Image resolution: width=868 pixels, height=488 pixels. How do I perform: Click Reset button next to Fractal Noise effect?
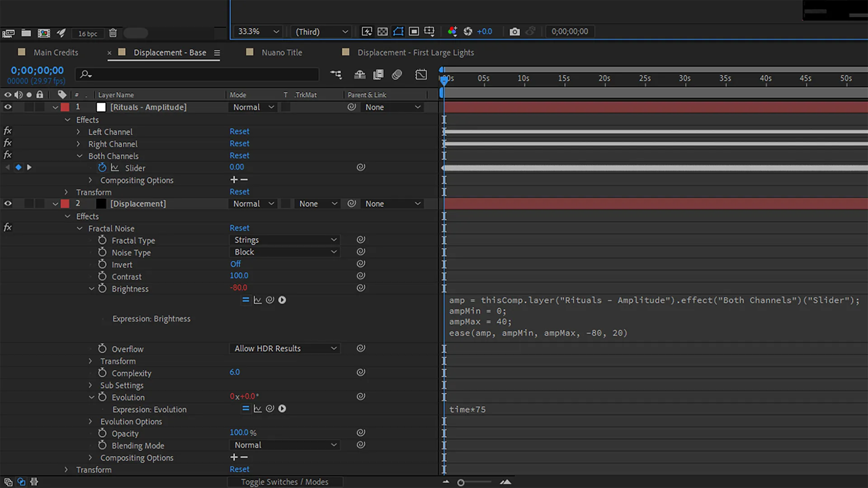[239, 228]
